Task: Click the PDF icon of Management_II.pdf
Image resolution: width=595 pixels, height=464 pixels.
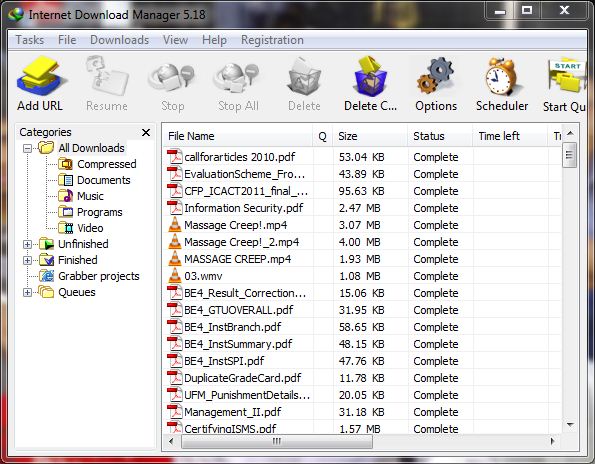Action: [x=175, y=412]
